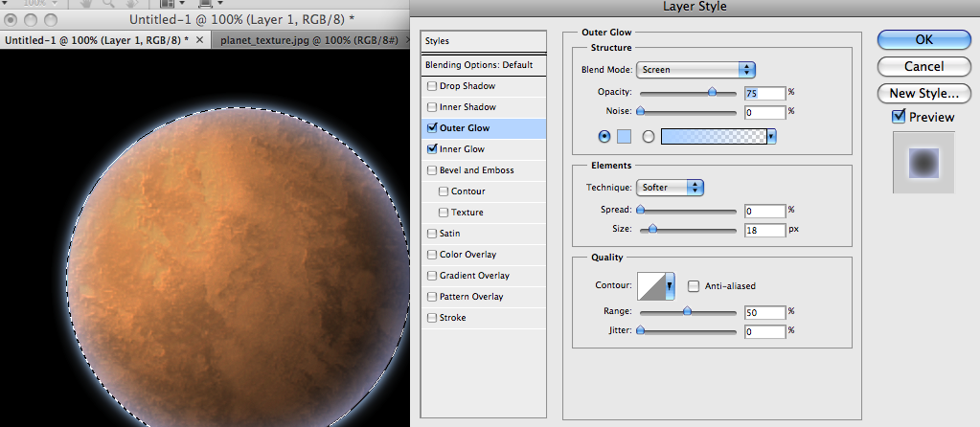Click the Opacity slider handle
Viewport: 980px width, 427px height.
point(712,92)
